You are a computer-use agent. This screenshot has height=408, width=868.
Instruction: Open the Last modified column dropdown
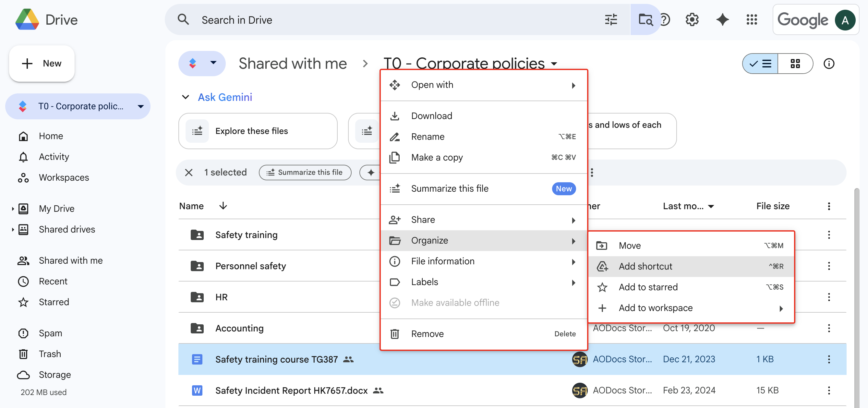(711, 206)
